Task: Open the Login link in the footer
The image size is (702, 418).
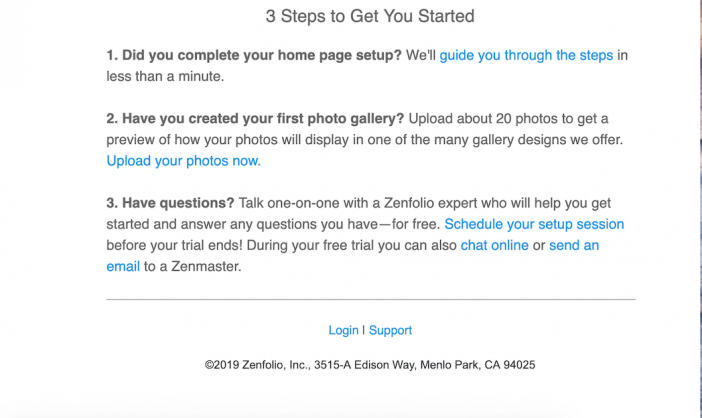Action: [x=343, y=330]
